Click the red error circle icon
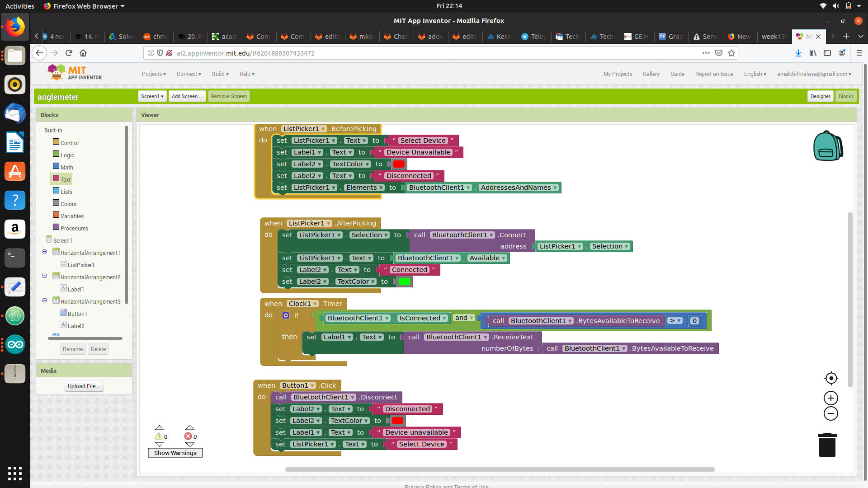 (x=188, y=436)
